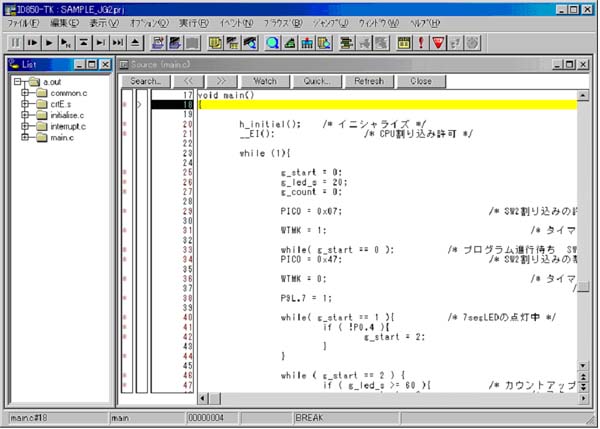Open the 実行(R) menu
The width and height of the screenshot is (600, 429).
(195, 22)
